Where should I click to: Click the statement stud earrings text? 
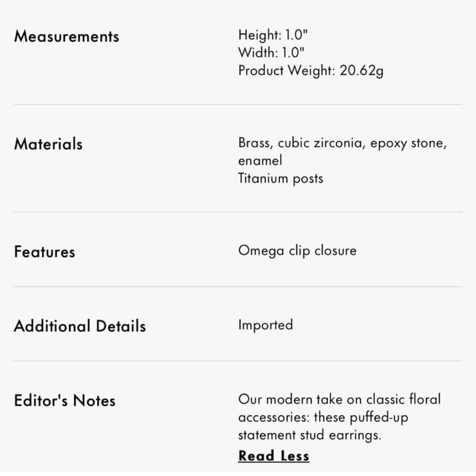[x=309, y=435]
